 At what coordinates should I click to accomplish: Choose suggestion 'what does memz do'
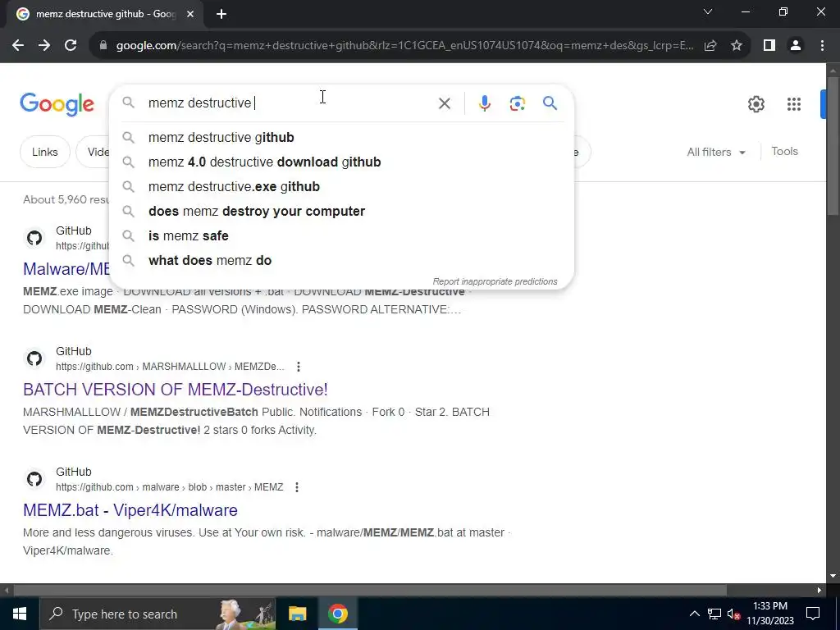341,261
